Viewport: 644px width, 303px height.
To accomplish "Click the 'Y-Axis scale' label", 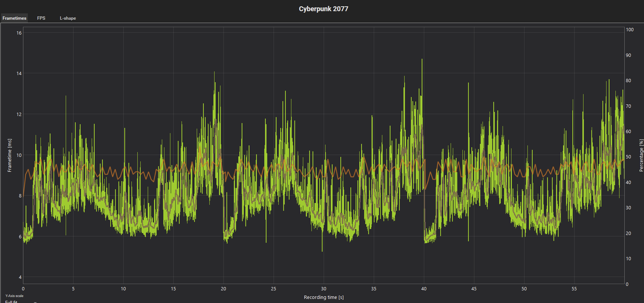I will 14,296.
